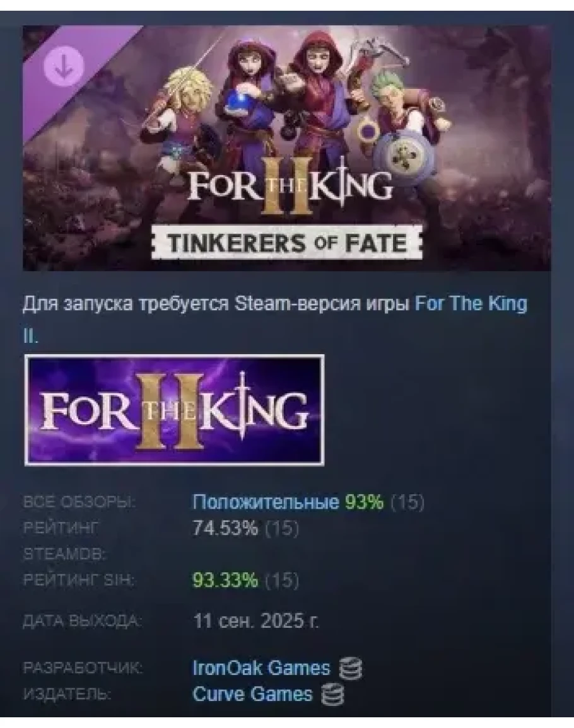574x728 pixels.
Task: Click the review count (15) next to 93%
Action: coord(407,502)
